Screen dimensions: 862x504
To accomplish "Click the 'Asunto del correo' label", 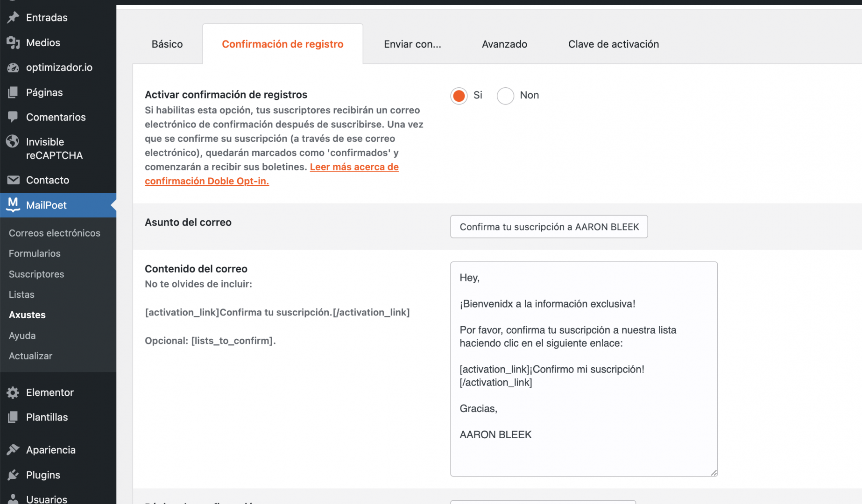I will click(x=188, y=222).
